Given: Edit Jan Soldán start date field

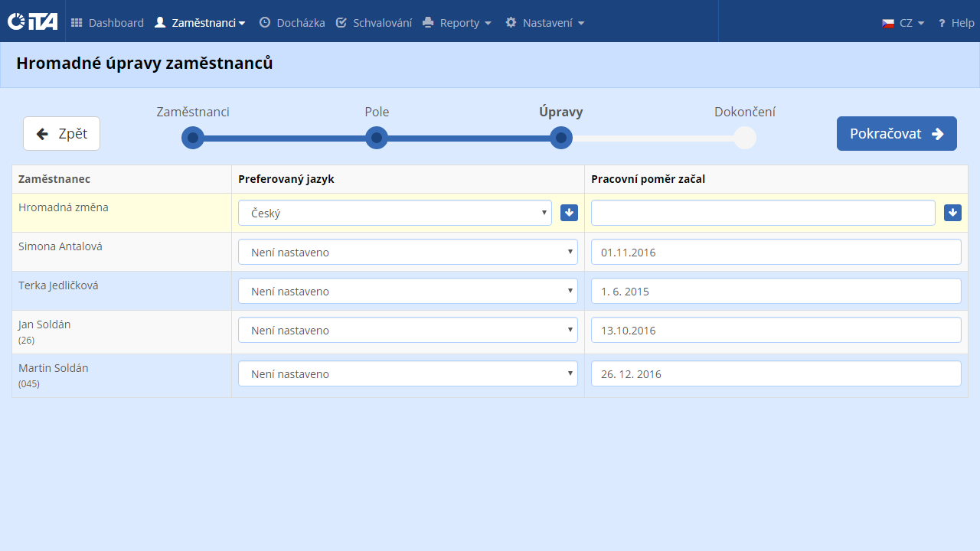Looking at the screenshot, I should tap(776, 330).
